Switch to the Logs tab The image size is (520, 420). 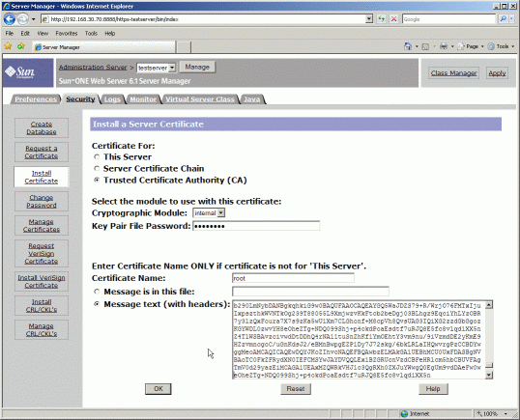[x=112, y=99]
